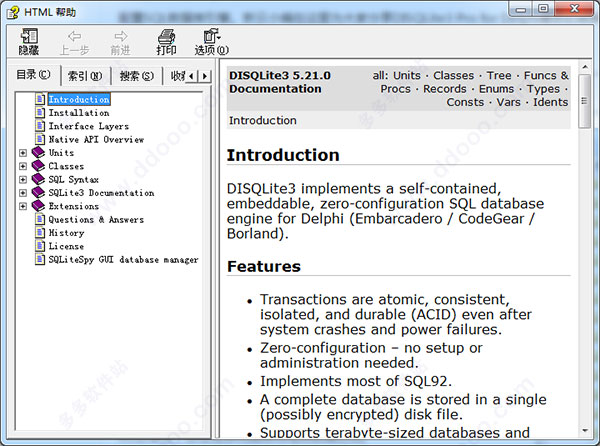600x446 pixels.
Task: Select License in the contents tree
Action: tap(66, 247)
